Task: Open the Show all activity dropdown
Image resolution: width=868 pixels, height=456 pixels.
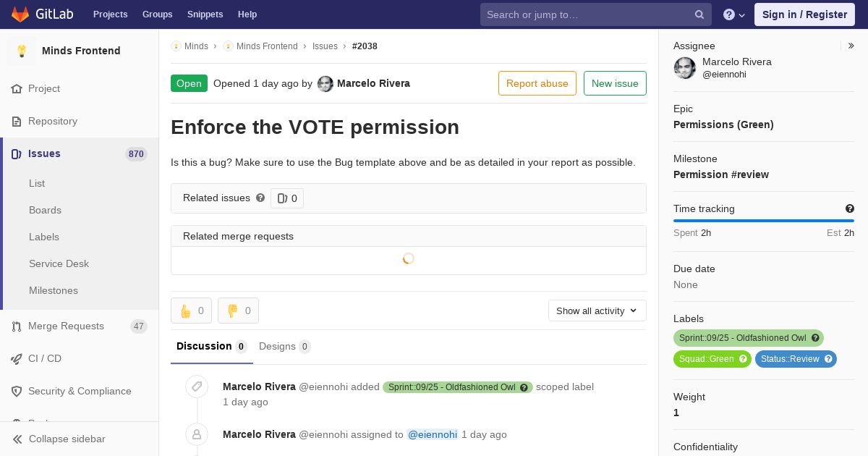Action: click(x=597, y=311)
